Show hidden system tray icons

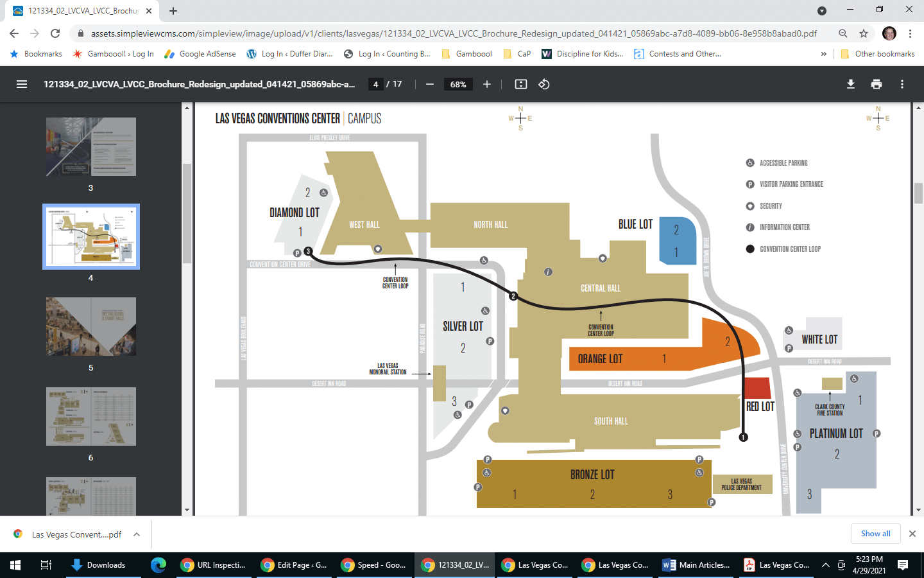(x=826, y=565)
